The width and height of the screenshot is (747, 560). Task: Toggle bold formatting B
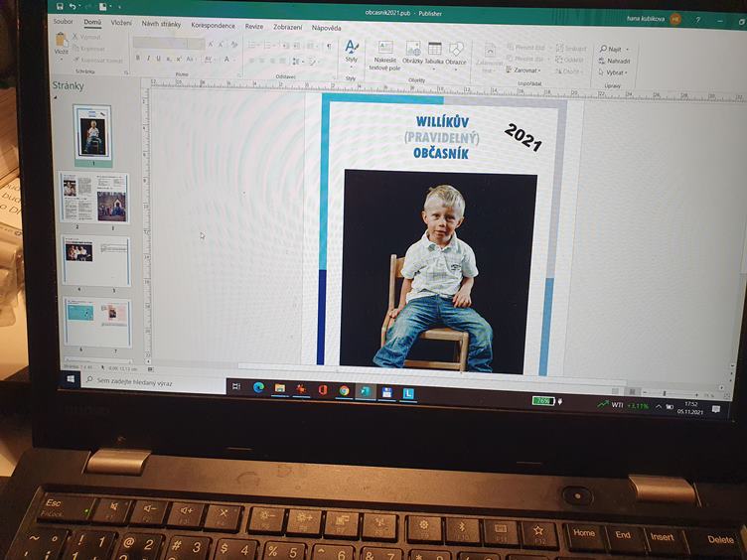click(138, 59)
